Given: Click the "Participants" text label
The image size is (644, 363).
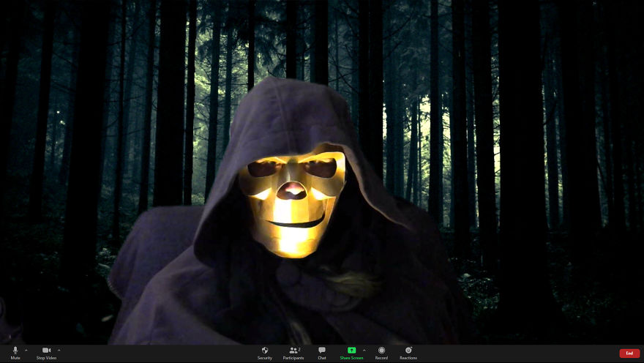Looking at the screenshot, I should [293, 358].
